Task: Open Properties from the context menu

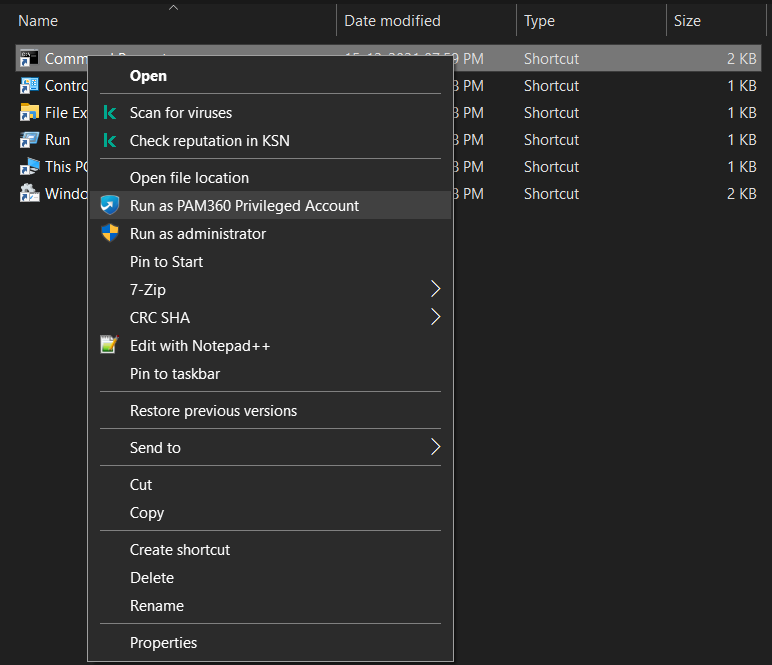Action: [163, 643]
